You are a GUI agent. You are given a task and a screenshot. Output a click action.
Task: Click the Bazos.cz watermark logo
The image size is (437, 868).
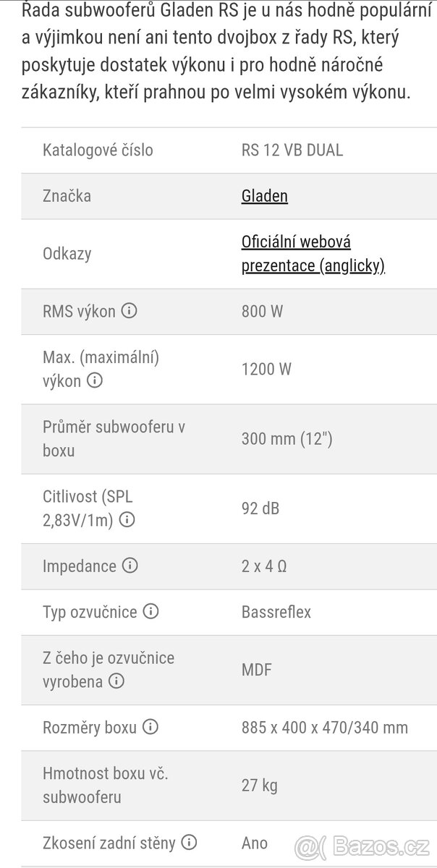click(x=364, y=844)
